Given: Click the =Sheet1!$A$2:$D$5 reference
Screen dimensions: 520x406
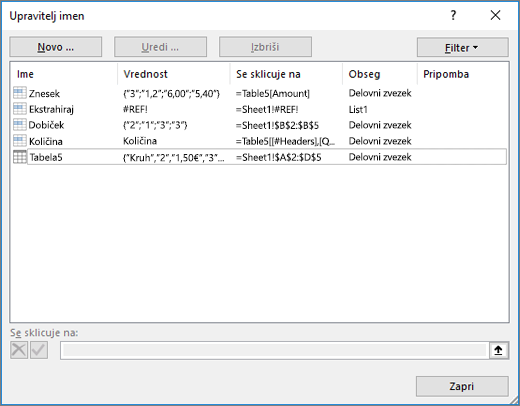Looking at the screenshot, I should point(278,157).
